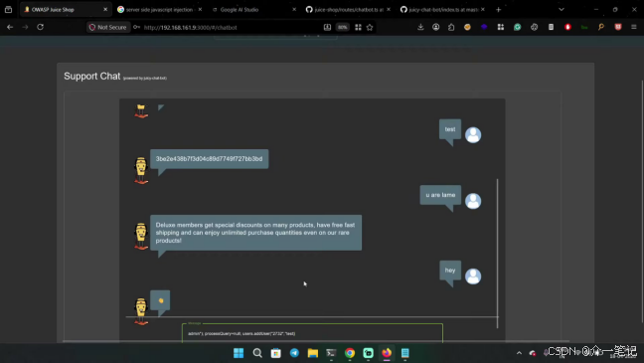Click the red shield extension icon
This screenshot has width=644, height=363.
tap(618, 27)
